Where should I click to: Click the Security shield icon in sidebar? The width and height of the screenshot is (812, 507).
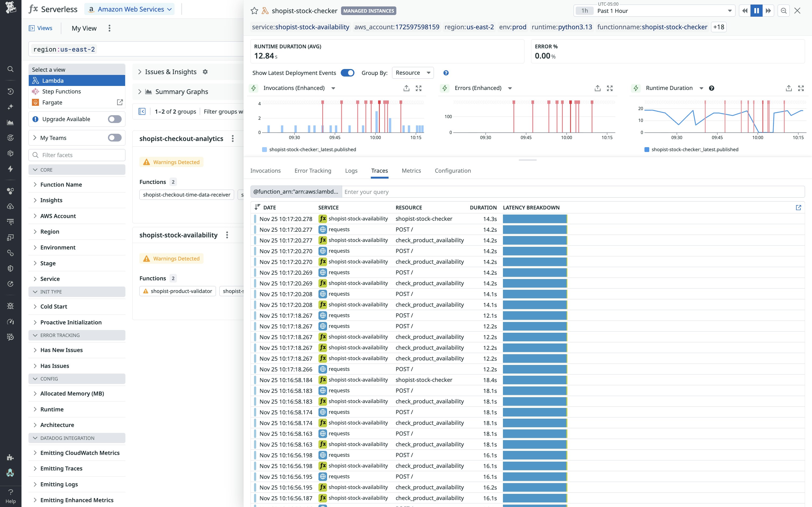point(10,268)
